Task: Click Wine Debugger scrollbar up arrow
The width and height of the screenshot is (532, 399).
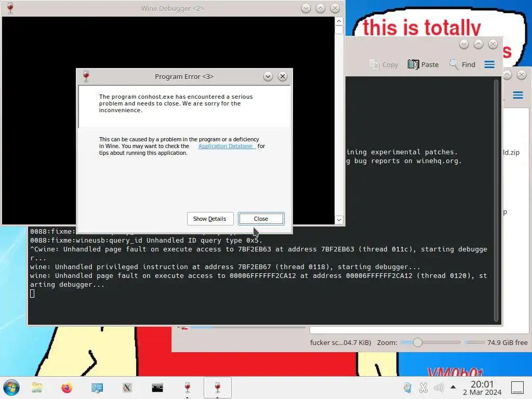Action: [x=339, y=21]
